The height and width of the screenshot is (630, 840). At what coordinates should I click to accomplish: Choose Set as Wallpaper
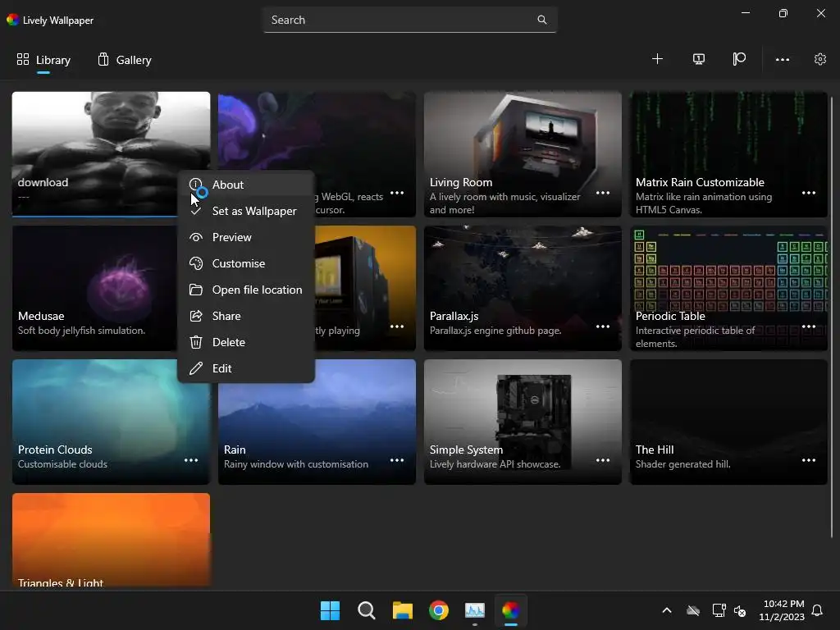click(x=246, y=211)
